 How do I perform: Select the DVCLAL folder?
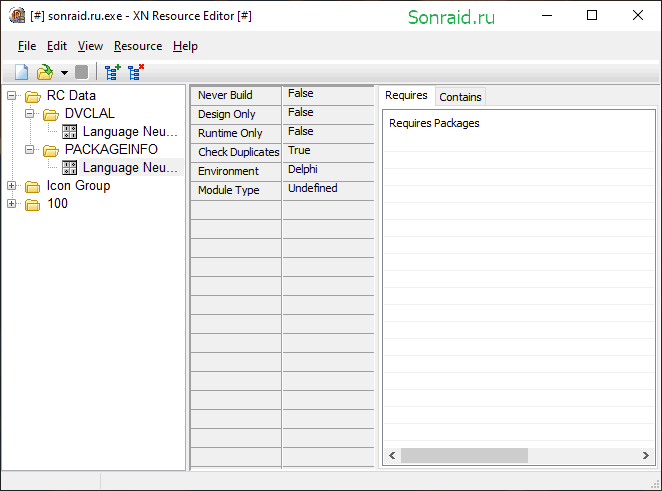[x=90, y=114]
